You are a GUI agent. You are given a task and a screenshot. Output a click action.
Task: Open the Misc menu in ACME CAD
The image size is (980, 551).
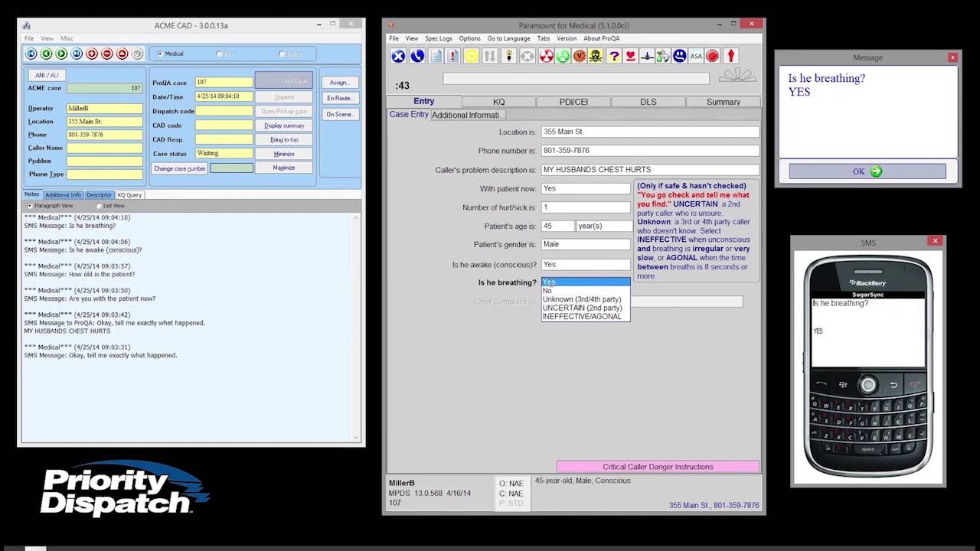coord(67,38)
